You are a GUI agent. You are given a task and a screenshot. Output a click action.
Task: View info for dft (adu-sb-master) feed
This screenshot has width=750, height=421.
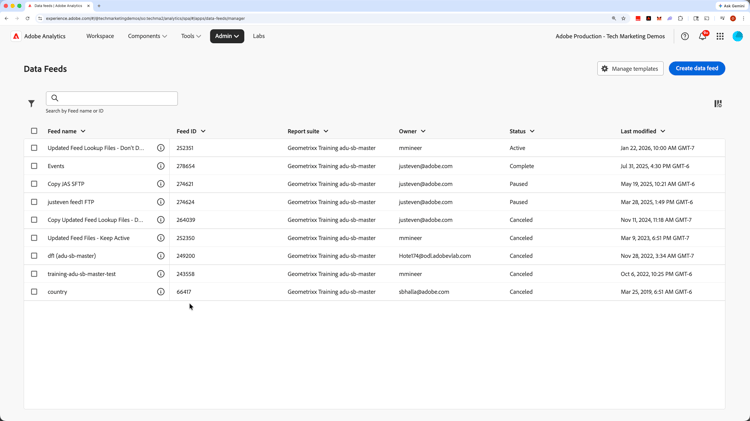pyautogui.click(x=161, y=255)
